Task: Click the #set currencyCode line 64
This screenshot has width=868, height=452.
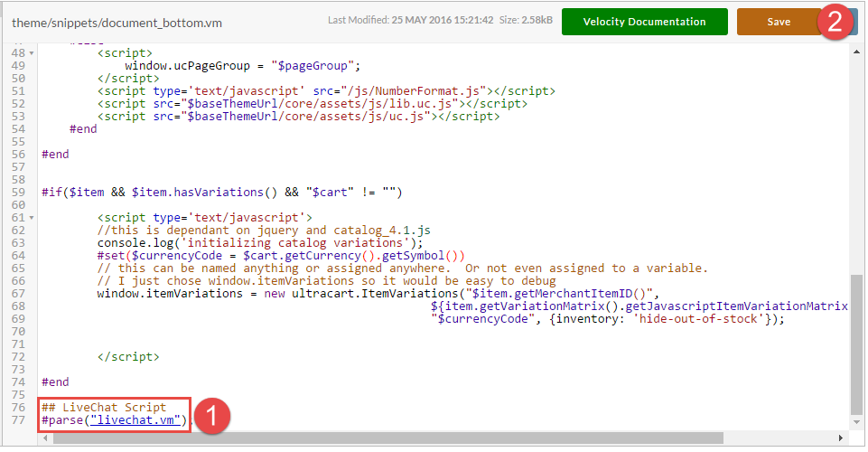Action: pos(281,256)
